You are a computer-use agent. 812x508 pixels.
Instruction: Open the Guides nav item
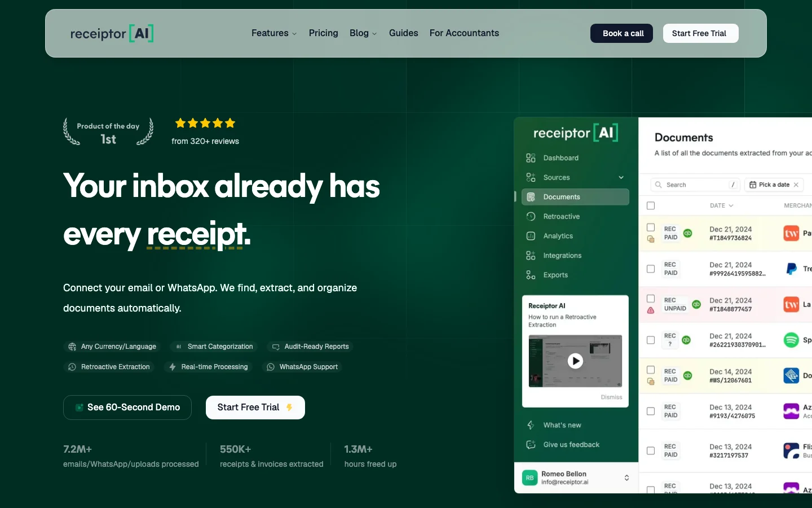404,33
